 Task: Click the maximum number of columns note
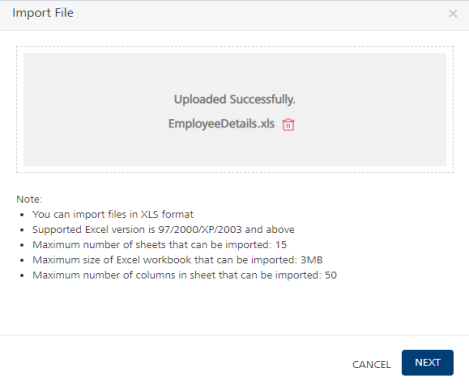[x=184, y=275]
